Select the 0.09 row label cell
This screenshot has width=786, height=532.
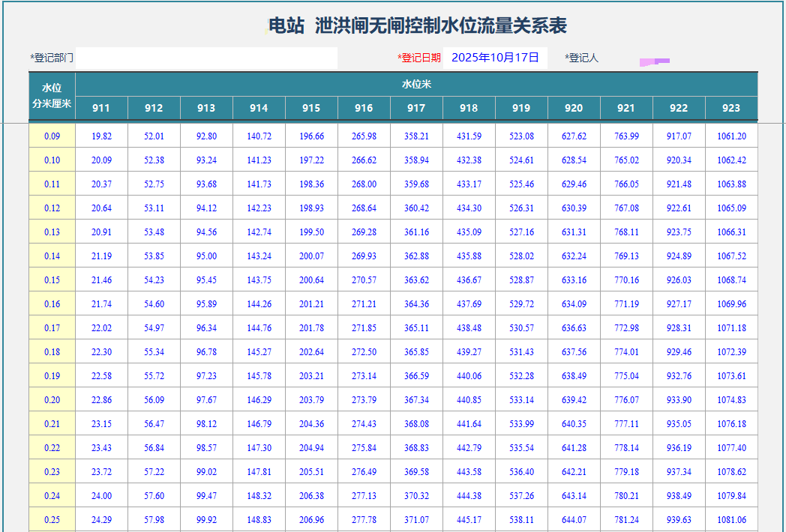point(52,136)
